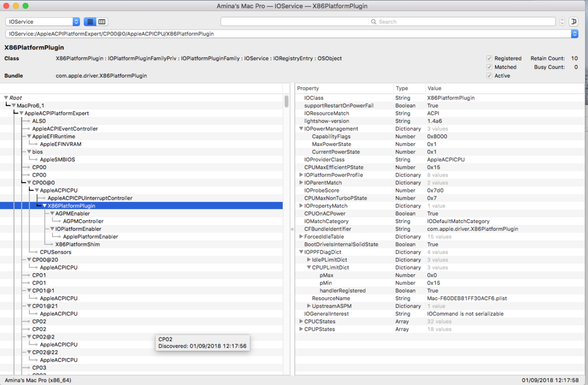Select AGPMController in the tree
Screen dimensions: 588x385
click(x=83, y=221)
